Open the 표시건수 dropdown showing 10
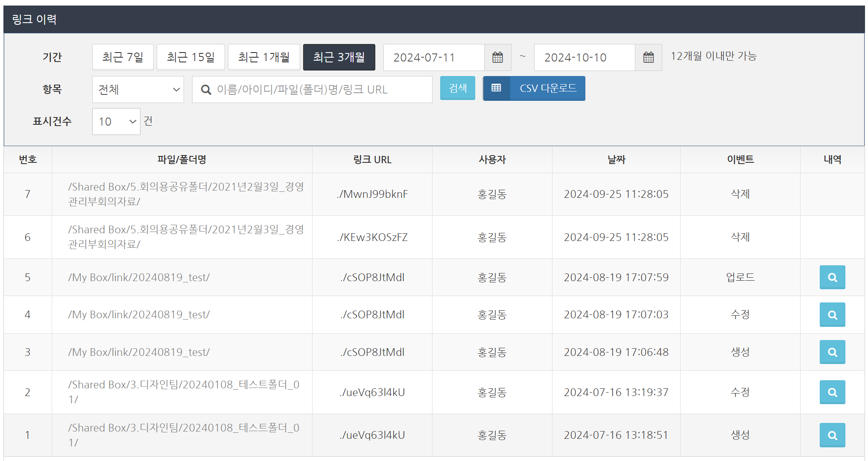The height and width of the screenshot is (461, 868). pyautogui.click(x=116, y=122)
